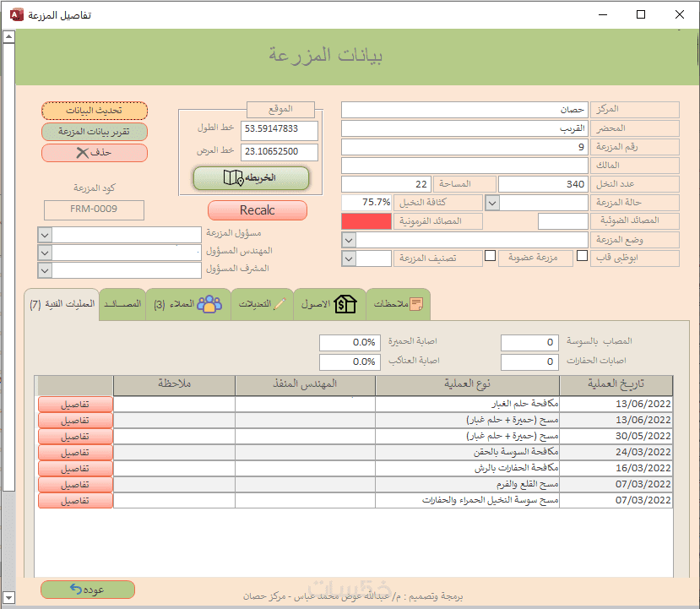700x609 pixels.
Task: Click the تاريخ العملية column header
Action: click(616, 385)
